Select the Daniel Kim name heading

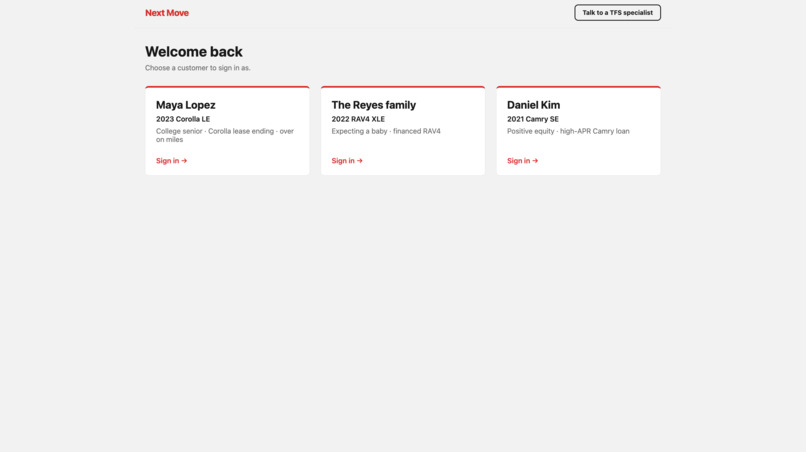(x=534, y=105)
